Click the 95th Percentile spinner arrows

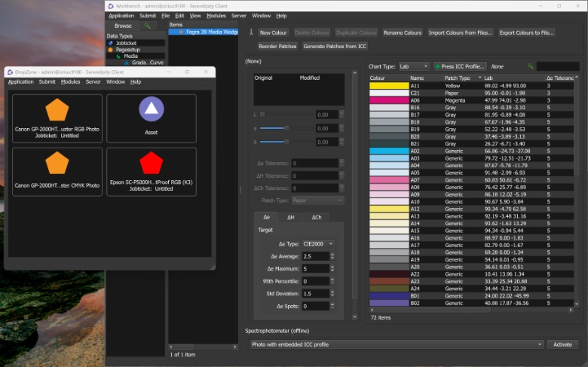[x=332, y=281]
